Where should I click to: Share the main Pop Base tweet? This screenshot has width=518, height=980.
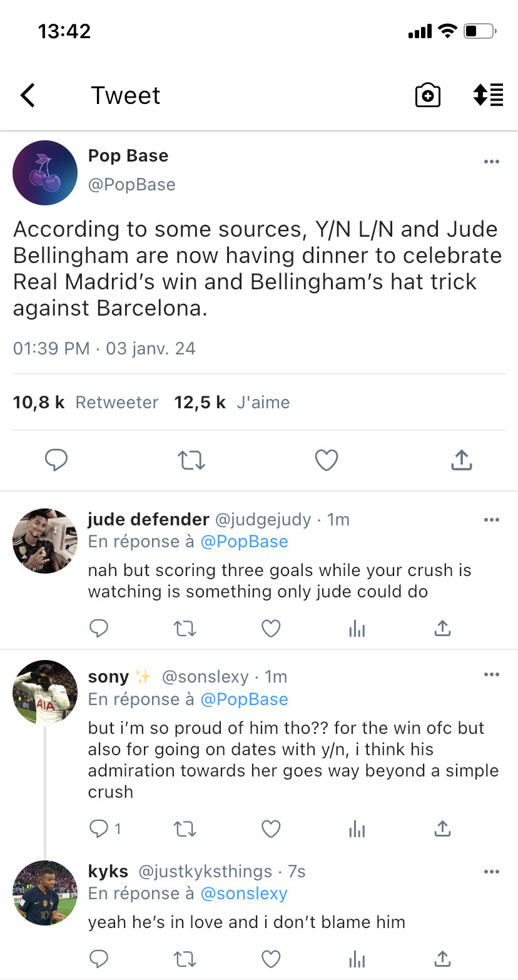pyautogui.click(x=461, y=460)
